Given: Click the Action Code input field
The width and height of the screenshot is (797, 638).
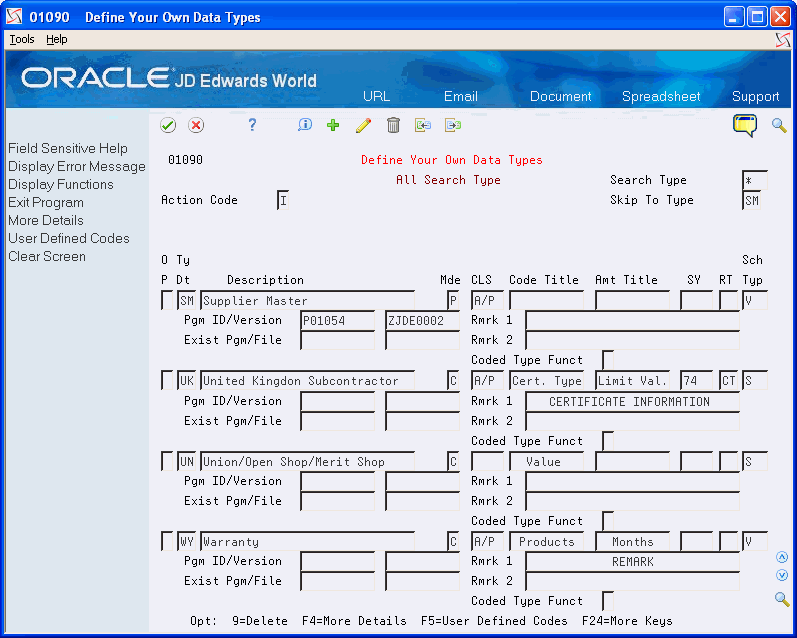Looking at the screenshot, I should [x=283, y=200].
